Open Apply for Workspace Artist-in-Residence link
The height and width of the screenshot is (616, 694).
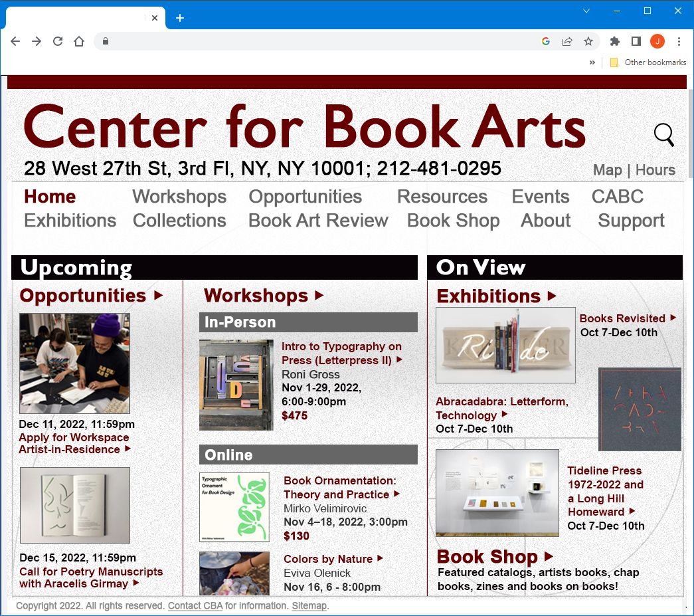[74, 443]
